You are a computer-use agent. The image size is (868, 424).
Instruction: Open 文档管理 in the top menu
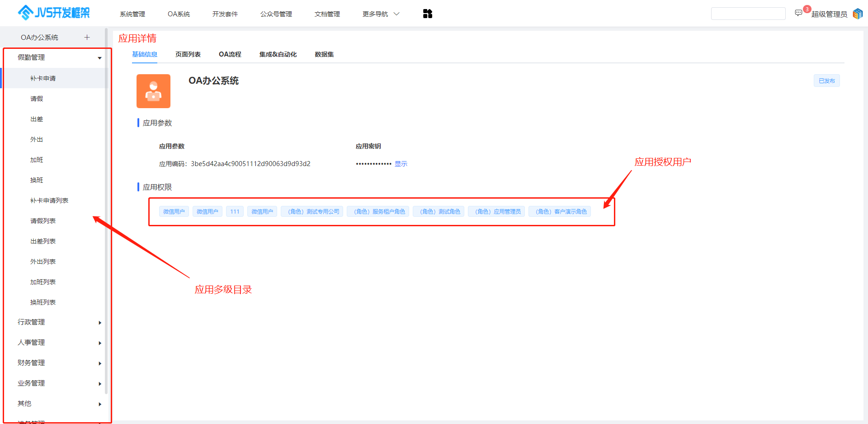click(x=327, y=14)
